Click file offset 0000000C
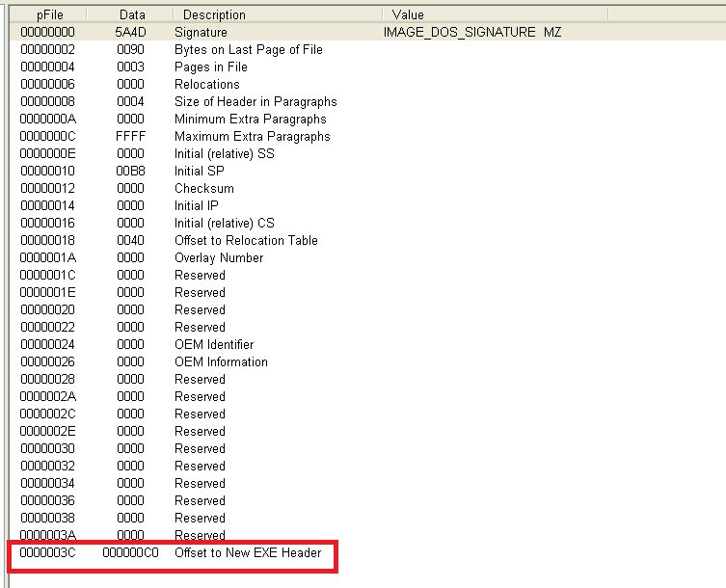Image resolution: width=726 pixels, height=588 pixels. (47, 137)
